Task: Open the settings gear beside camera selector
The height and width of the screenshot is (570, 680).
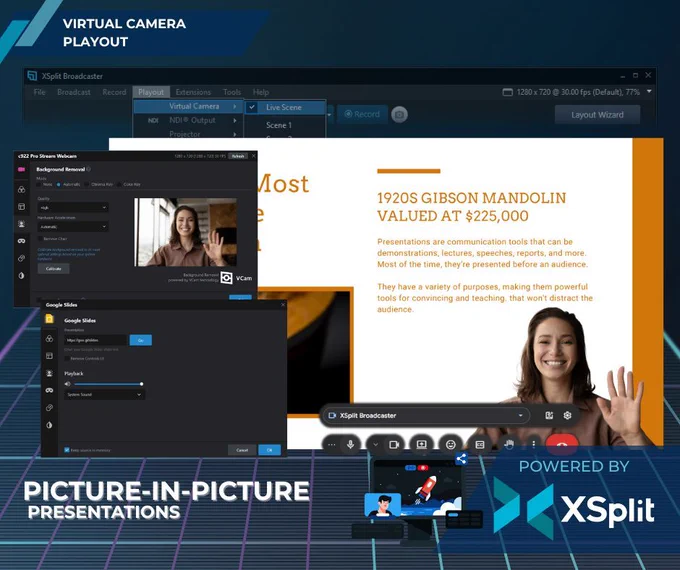Action: (x=567, y=416)
